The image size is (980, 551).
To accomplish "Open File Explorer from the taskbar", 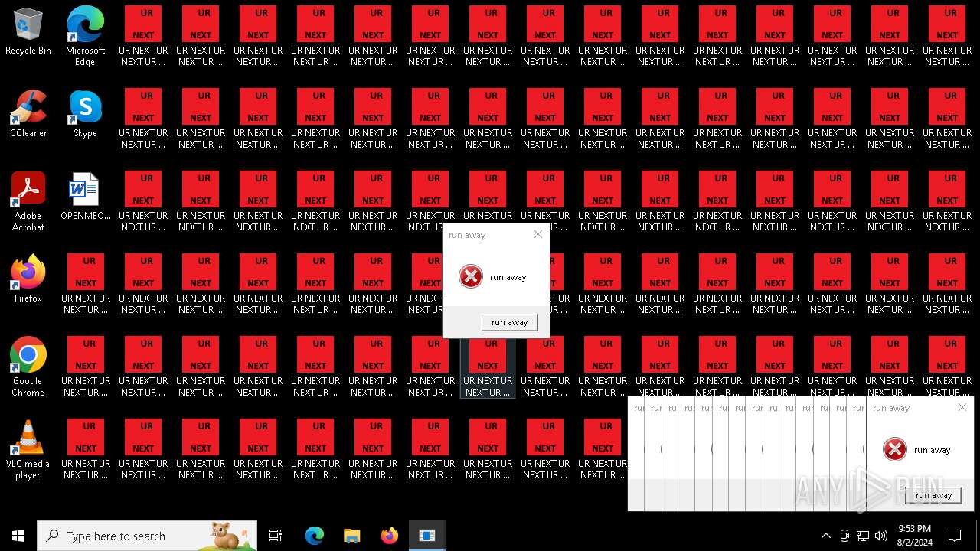I will pyautogui.click(x=351, y=536).
